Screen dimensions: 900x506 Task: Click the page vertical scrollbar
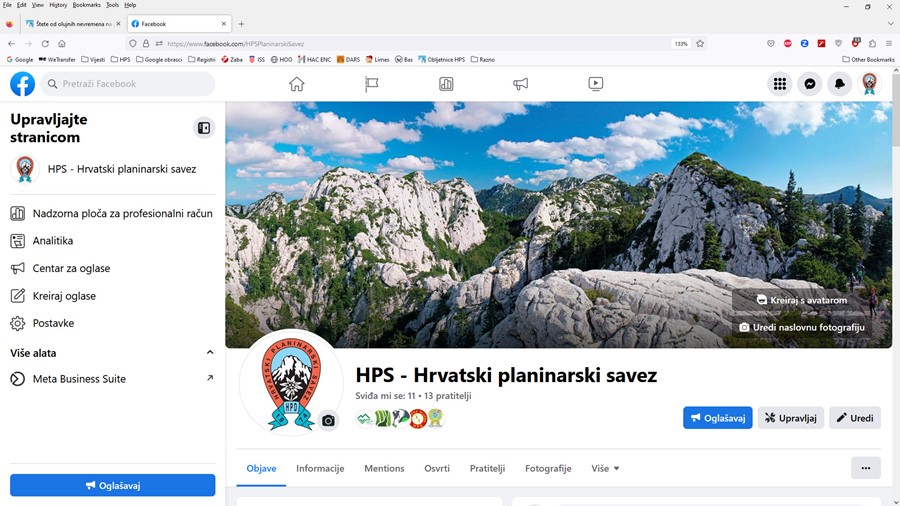pyautogui.click(x=896, y=109)
